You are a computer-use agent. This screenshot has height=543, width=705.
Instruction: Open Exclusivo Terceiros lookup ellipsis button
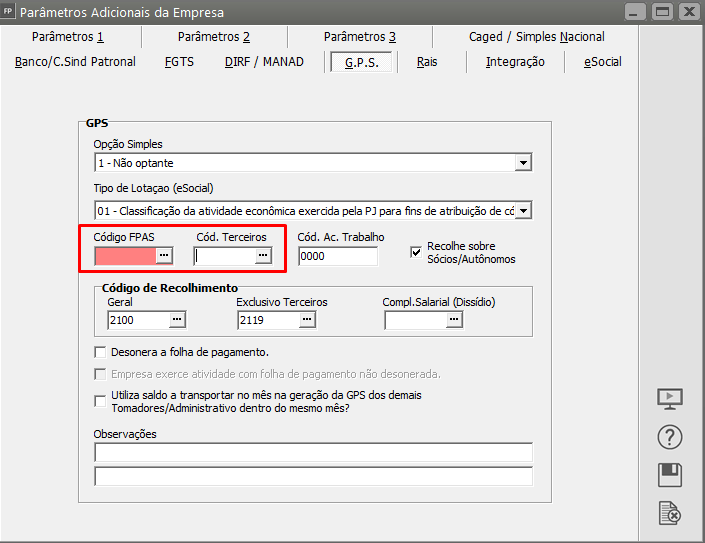[307, 320]
